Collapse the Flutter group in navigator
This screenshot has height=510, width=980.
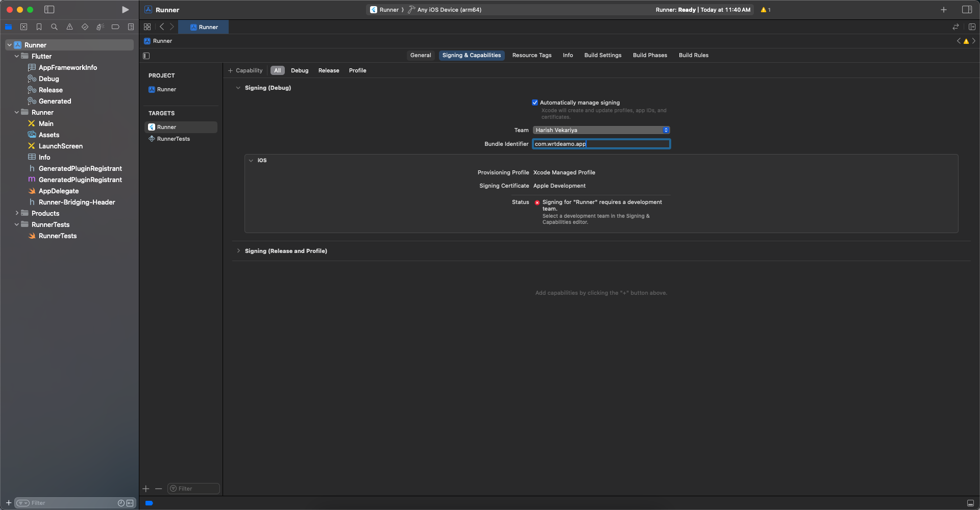[17, 56]
